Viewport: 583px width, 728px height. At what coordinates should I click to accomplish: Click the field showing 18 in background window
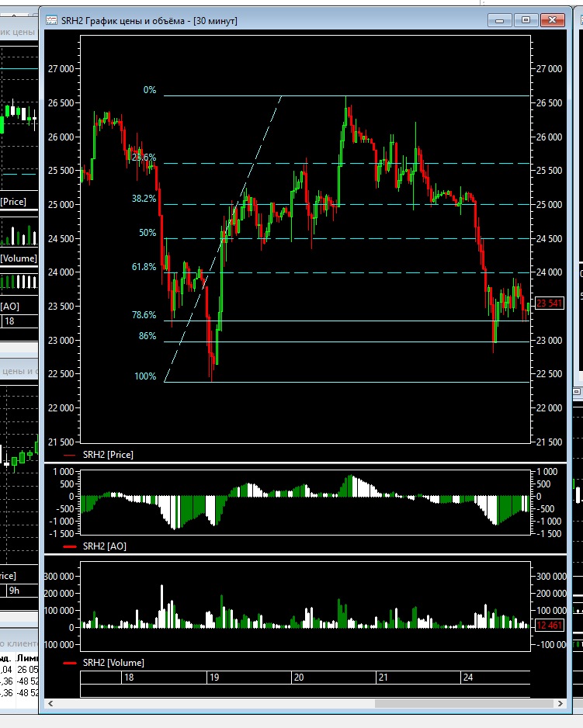tap(20, 321)
